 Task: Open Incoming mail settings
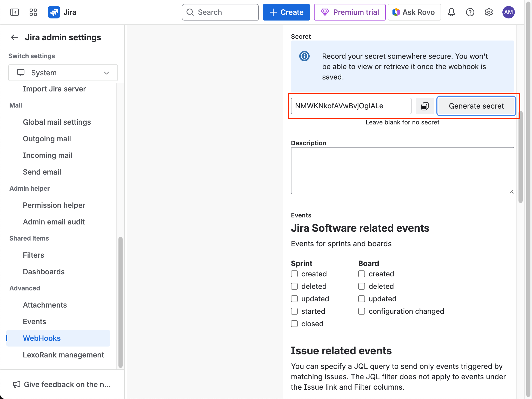[48, 155]
